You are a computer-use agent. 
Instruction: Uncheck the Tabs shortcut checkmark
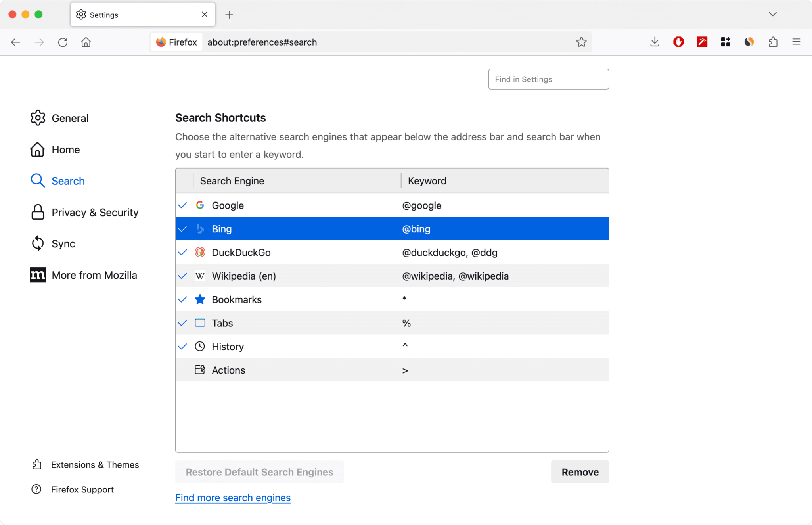182,323
